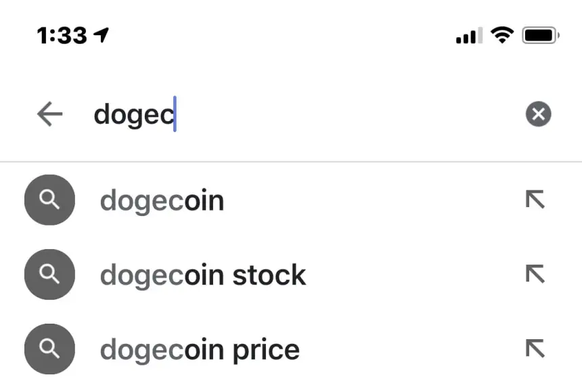This screenshot has width=582, height=392.
Task: Tap the magnifying glass beside dogecoin
Action: point(49,200)
